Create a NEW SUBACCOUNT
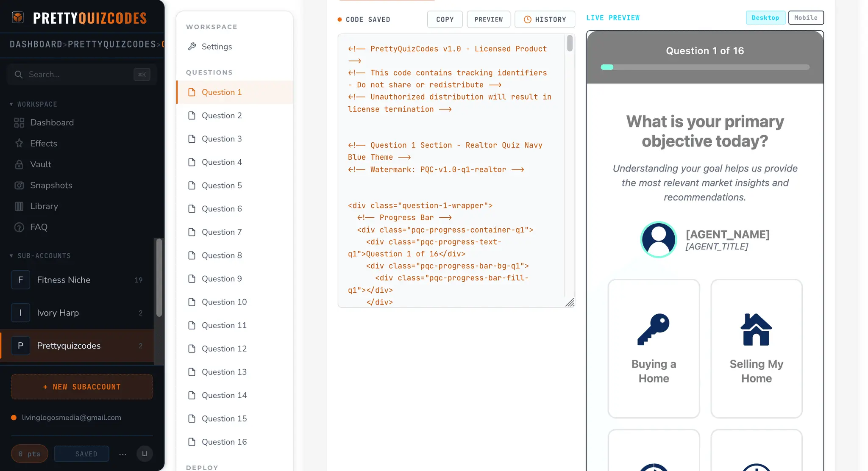868x471 pixels. (x=82, y=387)
